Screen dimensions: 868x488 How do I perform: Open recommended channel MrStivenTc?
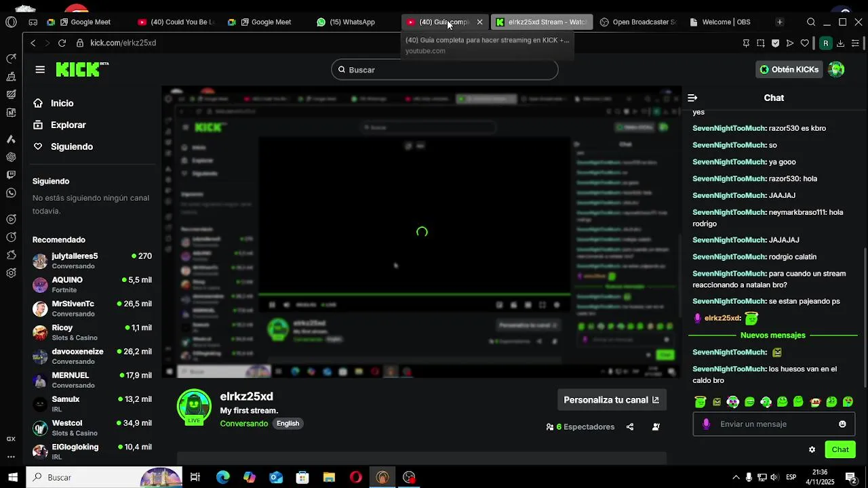click(92, 308)
